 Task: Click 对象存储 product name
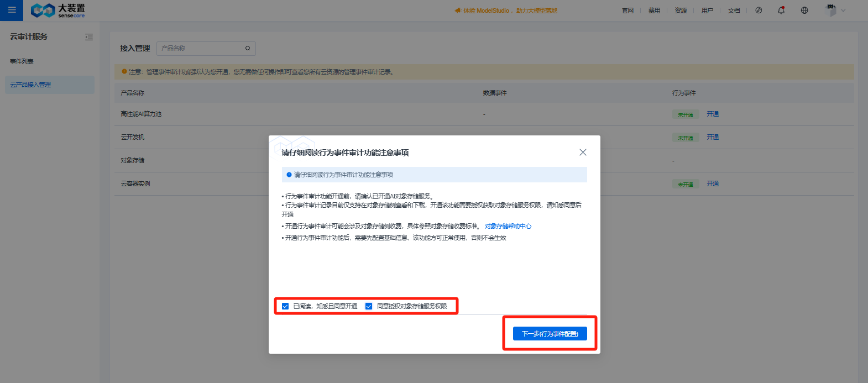(133, 160)
